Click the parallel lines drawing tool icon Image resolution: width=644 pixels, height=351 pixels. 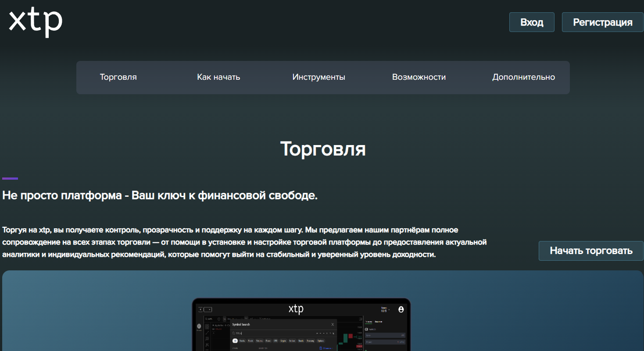[207, 338]
